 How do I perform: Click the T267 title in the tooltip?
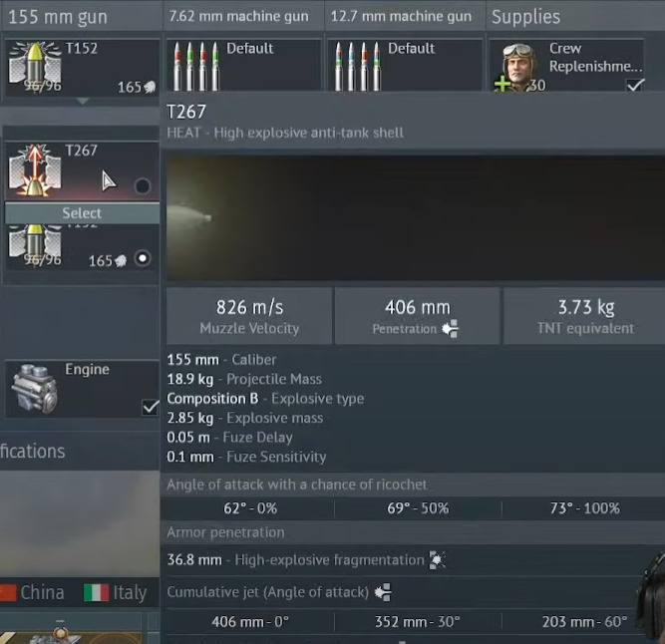click(186, 113)
